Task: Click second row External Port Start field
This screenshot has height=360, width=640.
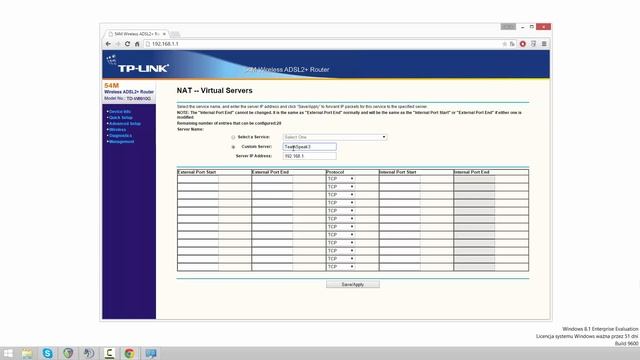Action: pyautogui.click(x=198, y=187)
